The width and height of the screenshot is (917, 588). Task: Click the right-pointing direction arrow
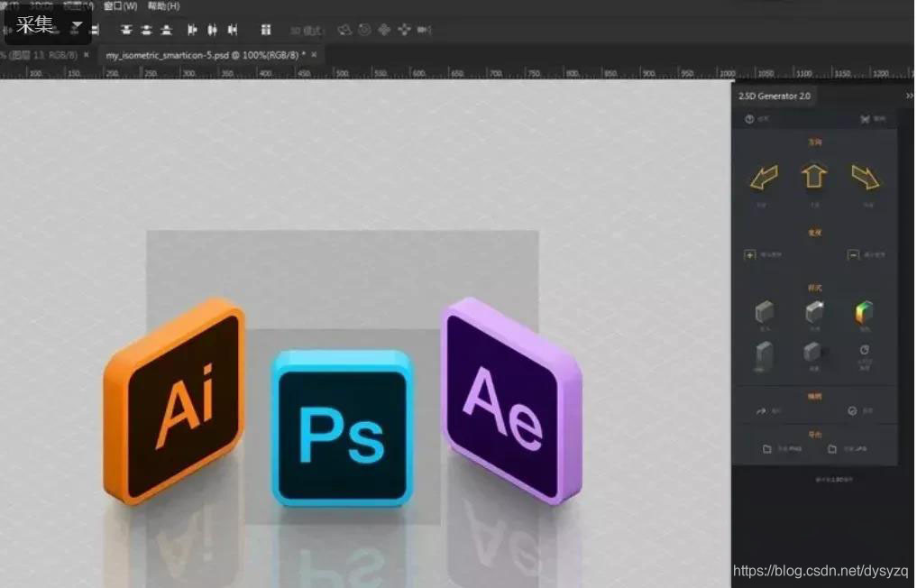865,178
